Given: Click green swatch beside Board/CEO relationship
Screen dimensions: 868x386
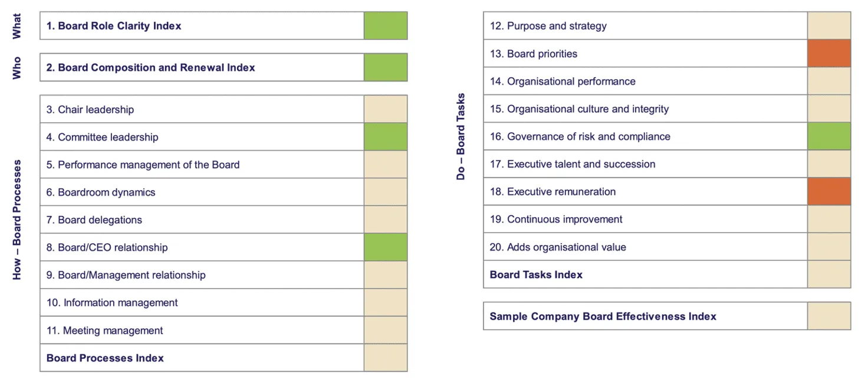Looking at the screenshot, I should 385,247.
